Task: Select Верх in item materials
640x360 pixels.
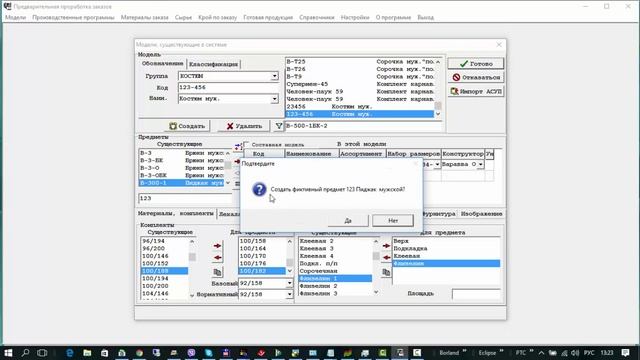Action: tap(446, 241)
